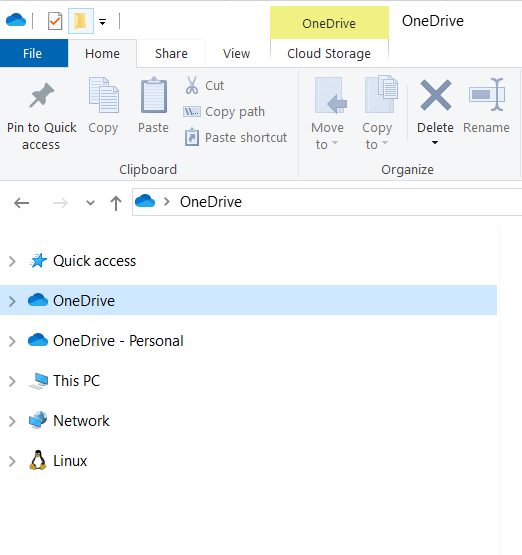Go back using the Back arrow
522x555 pixels.
click(22, 203)
